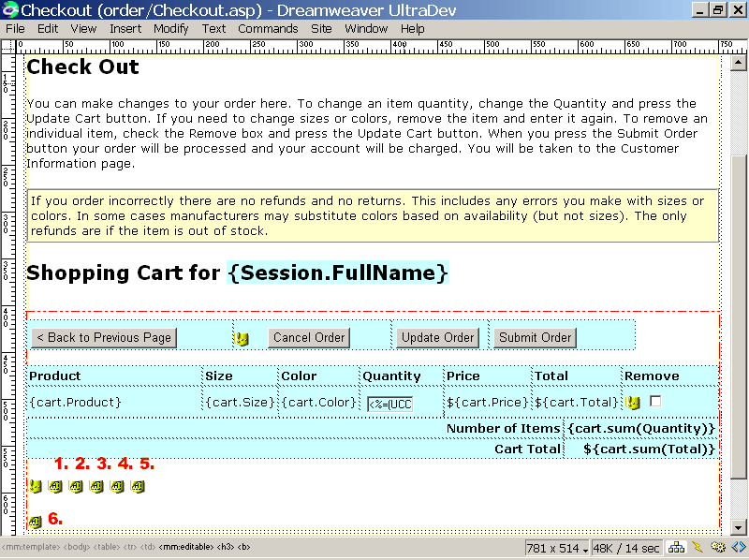Open the Site menu

point(321,28)
